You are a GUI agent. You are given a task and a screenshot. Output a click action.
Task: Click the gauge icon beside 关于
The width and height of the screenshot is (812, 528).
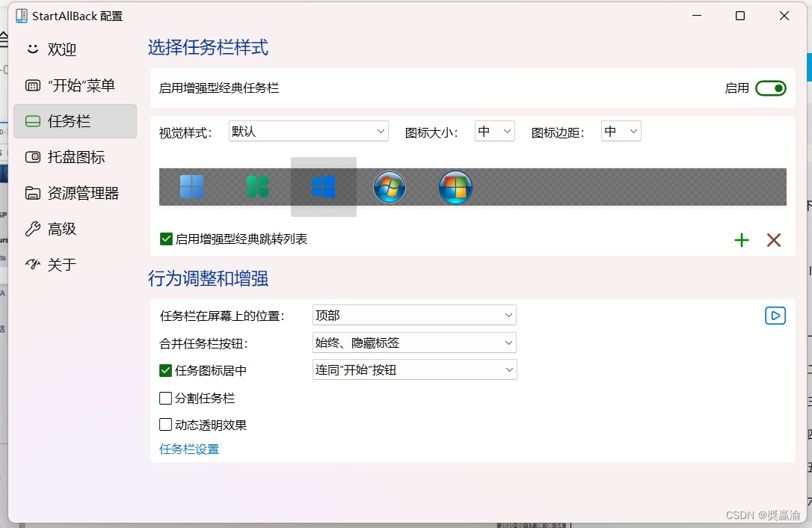pyautogui.click(x=33, y=265)
